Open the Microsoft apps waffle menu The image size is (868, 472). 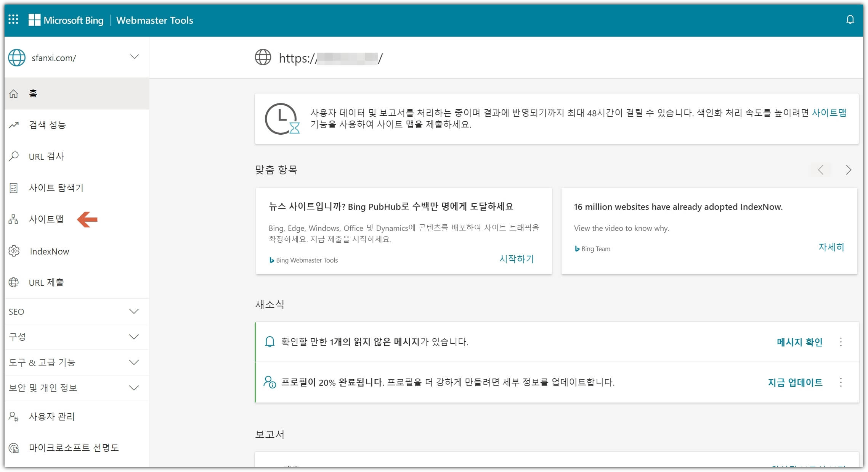point(14,20)
